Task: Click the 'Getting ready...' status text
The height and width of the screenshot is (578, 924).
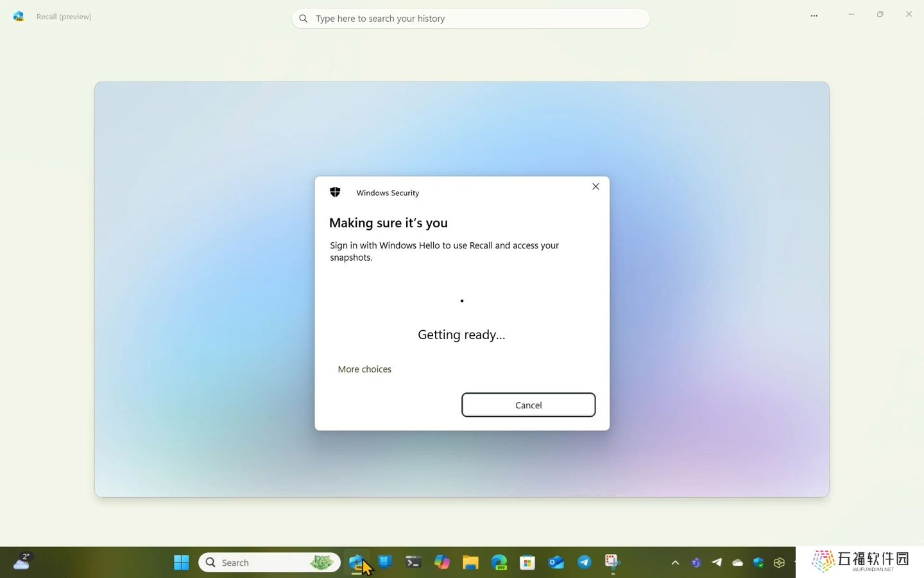Action: (x=461, y=335)
